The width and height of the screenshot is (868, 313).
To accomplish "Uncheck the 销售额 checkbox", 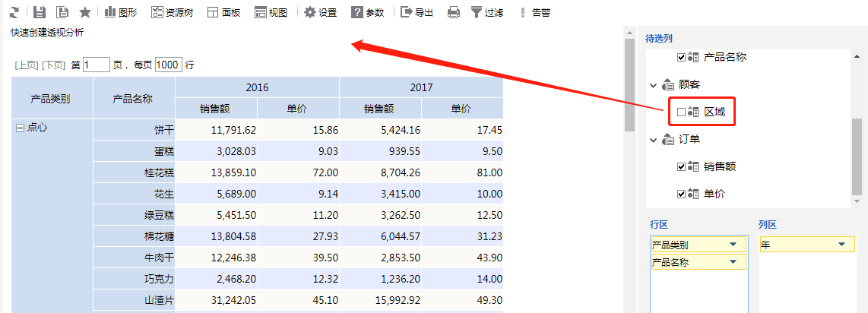I will click(682, 167).
